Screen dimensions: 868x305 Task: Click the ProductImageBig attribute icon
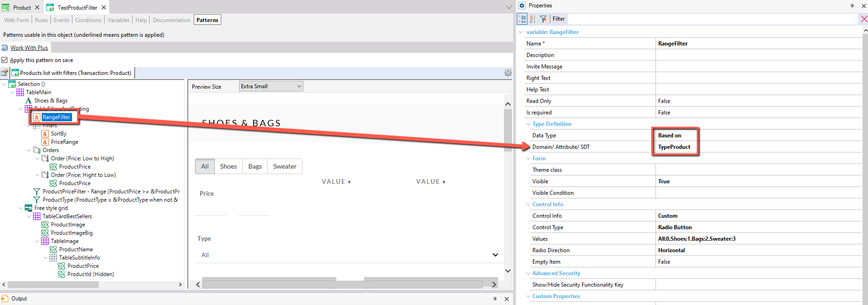click(x=45, y=233)
